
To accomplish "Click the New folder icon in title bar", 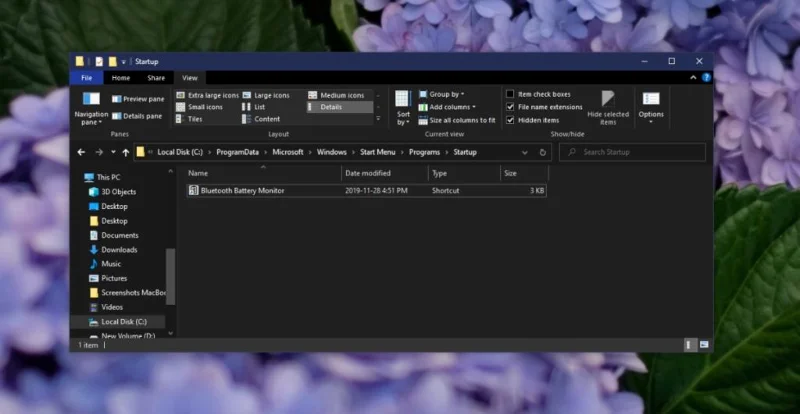I will click(112, 61).
